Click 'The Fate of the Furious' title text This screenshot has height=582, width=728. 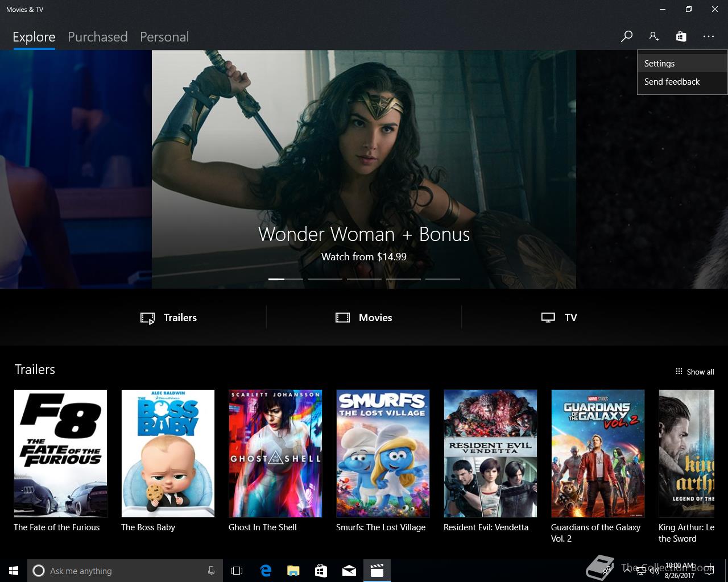[x=57, y=527]
